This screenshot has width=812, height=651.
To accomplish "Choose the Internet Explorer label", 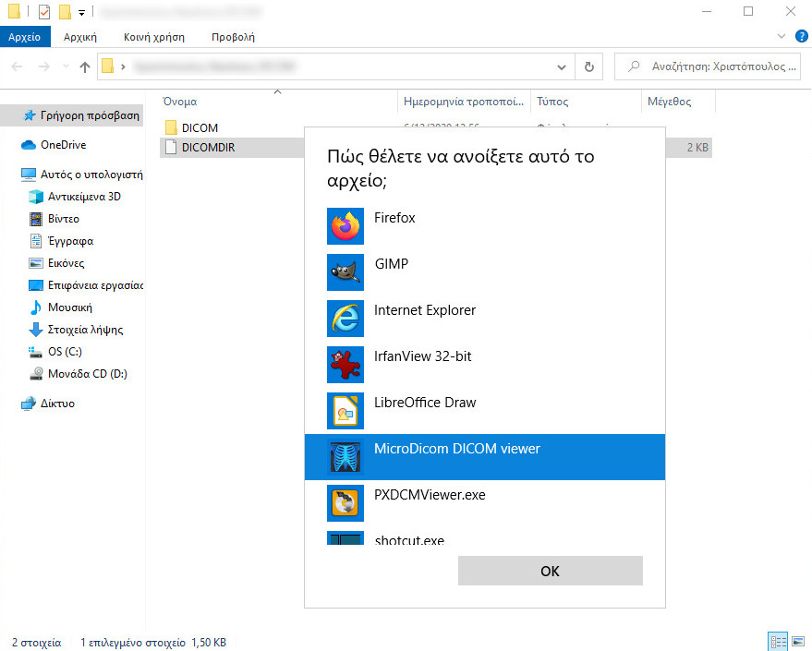I will pyautogui.click(x=425, y=310).
